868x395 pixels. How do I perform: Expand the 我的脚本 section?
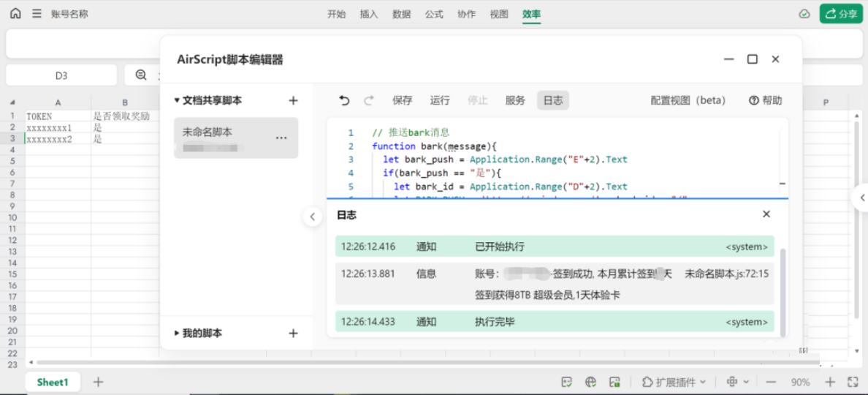click(x=177, y=334)
